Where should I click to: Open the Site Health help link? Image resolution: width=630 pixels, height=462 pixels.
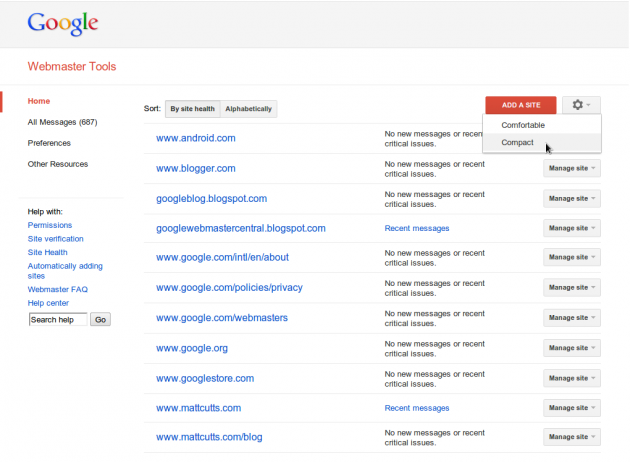pos(47,252)
